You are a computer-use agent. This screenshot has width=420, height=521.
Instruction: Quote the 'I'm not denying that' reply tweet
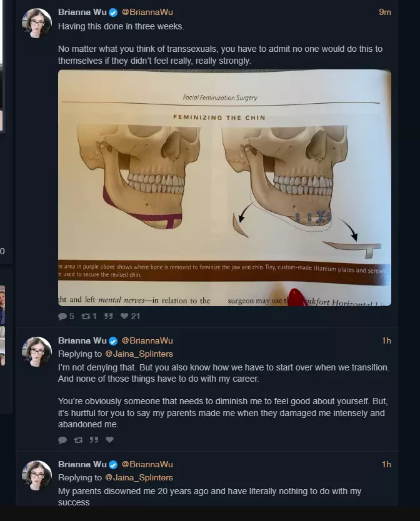[x=94, y=440]
